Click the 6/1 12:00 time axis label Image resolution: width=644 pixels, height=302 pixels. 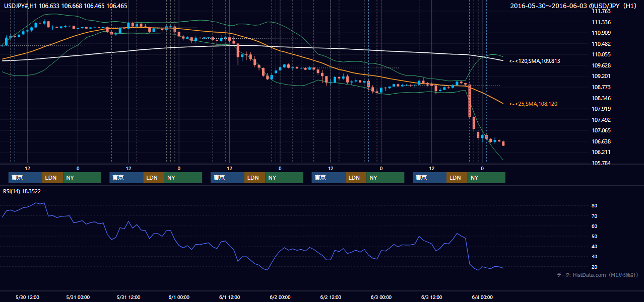tap(229, 297)
